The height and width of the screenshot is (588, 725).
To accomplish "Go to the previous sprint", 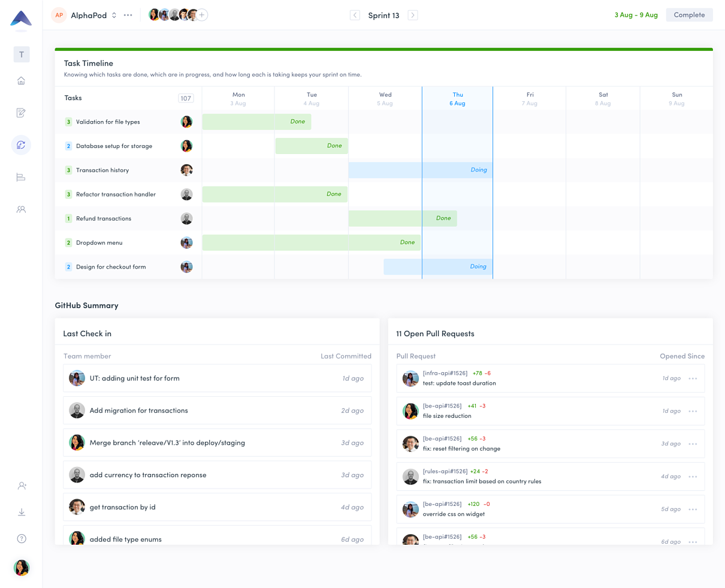I will coord(355,15).
